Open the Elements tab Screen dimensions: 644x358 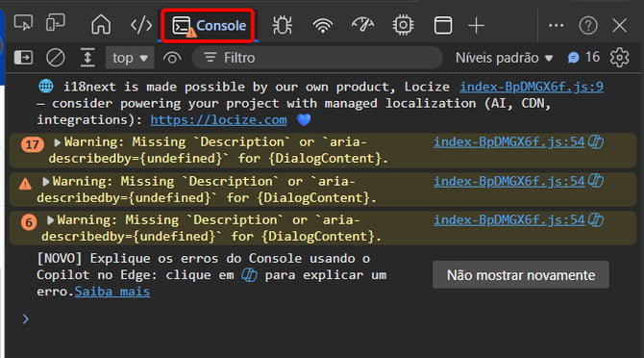[x=141, y=25]
